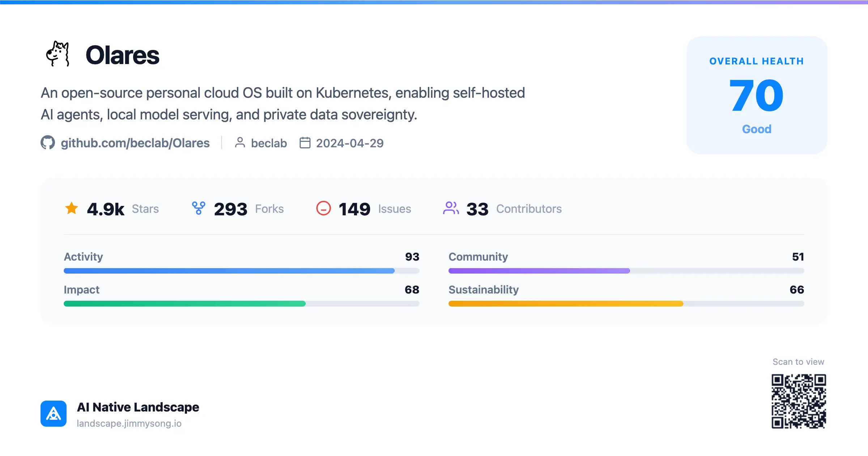Click the orange star icon

pyautogui.click(x=72, y=208)
